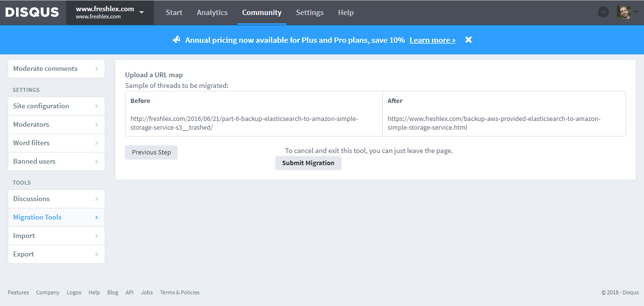Click the chevron on Site configuration row
Image resolution: width=644 pixels, height=306 pixels.
click(x=97, y=106)
